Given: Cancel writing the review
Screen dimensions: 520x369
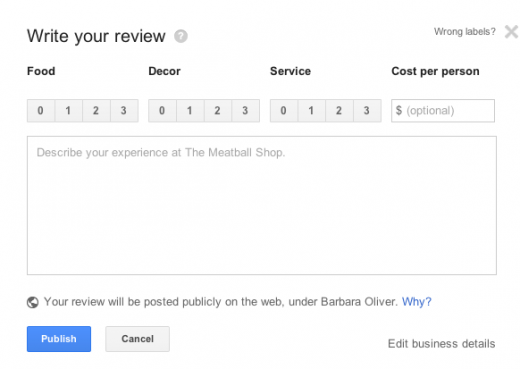Looking at the screenshot, I should [x=137, y=339].
